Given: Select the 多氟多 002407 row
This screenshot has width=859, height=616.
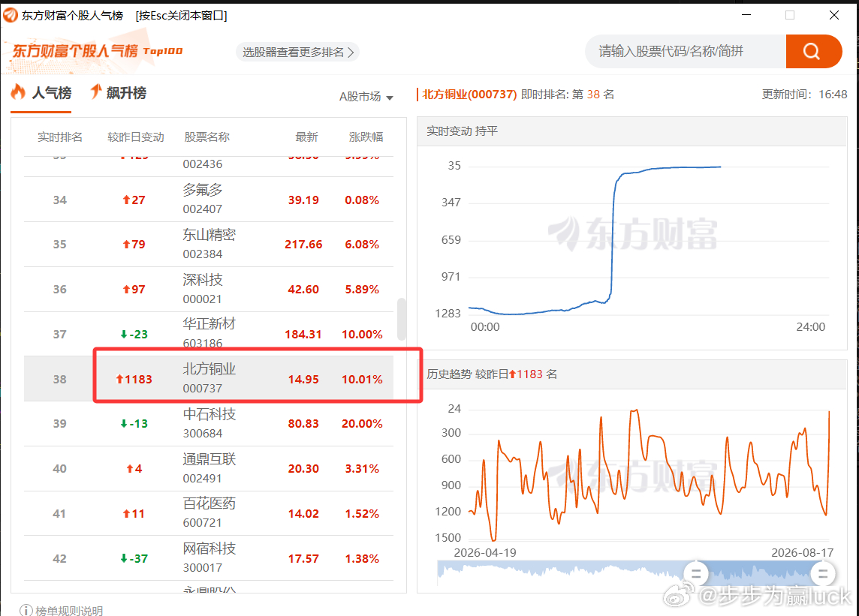Looking at the screenshot, I should [209, 200].
